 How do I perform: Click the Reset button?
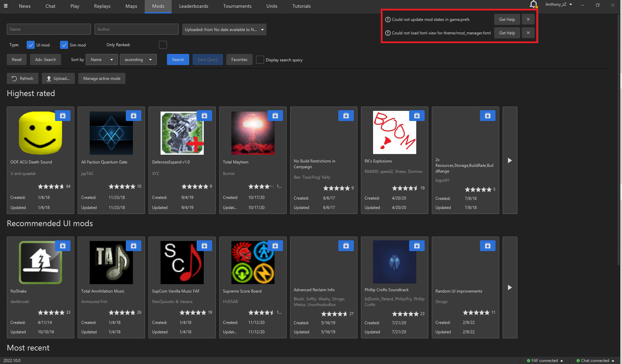[17, 60]
